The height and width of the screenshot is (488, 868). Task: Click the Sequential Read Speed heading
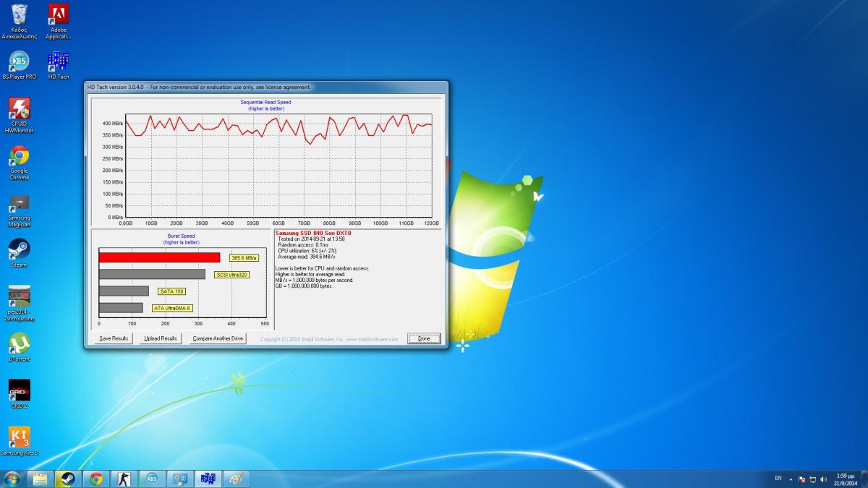pos(265,103)
